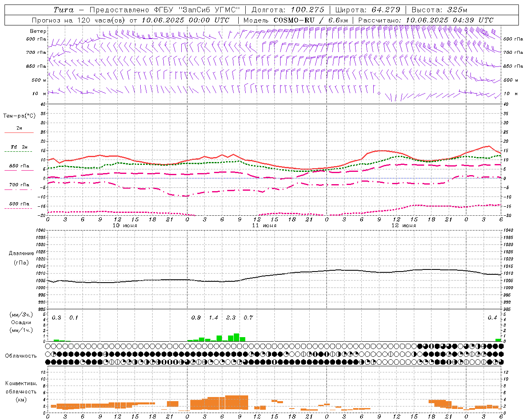Click the "Тем-ра(°C)" temperature panel title
Screen dimensions: 525x420
pos(19,116)
